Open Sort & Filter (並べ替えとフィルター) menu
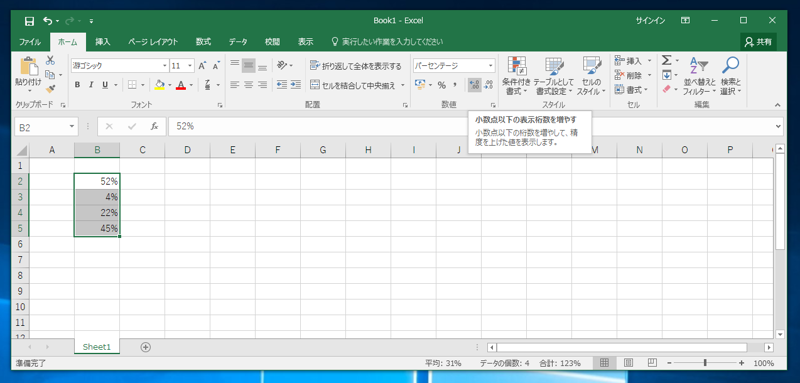Screen dimensions: 800x383 click(699, 75)
